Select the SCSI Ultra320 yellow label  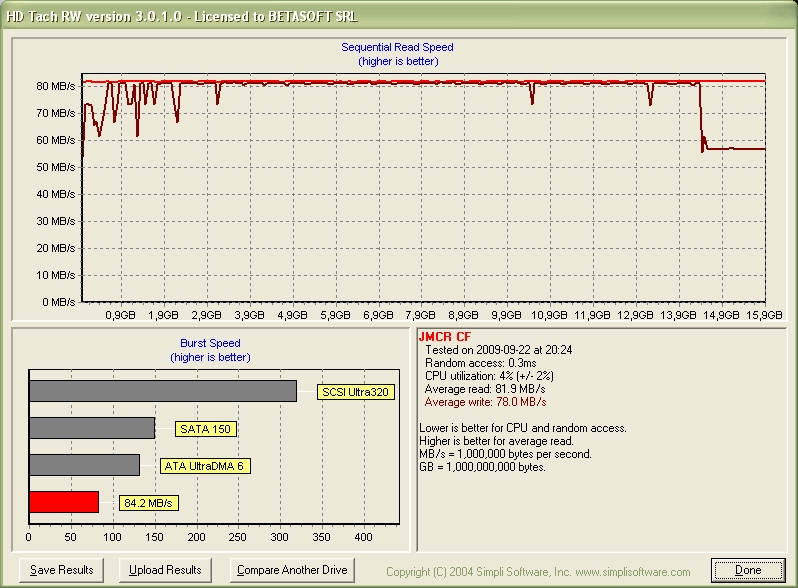tap(355, 392)
